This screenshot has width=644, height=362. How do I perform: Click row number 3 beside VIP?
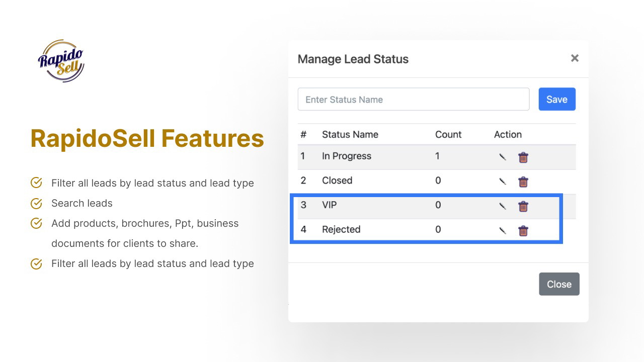(303, 205)
